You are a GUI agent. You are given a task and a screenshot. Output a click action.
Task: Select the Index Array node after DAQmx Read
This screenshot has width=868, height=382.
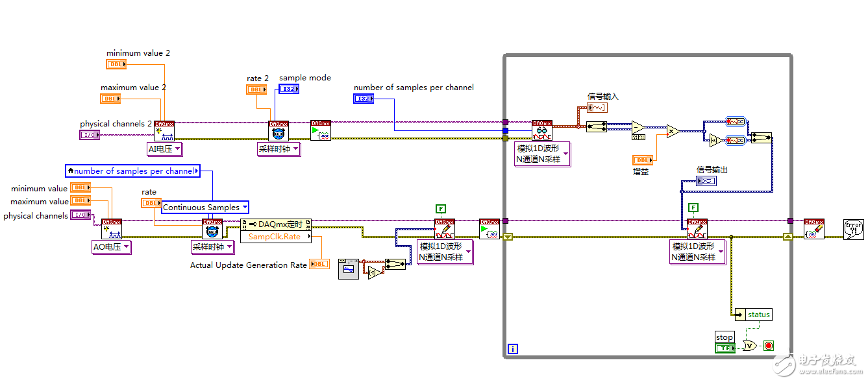(597, 126)
